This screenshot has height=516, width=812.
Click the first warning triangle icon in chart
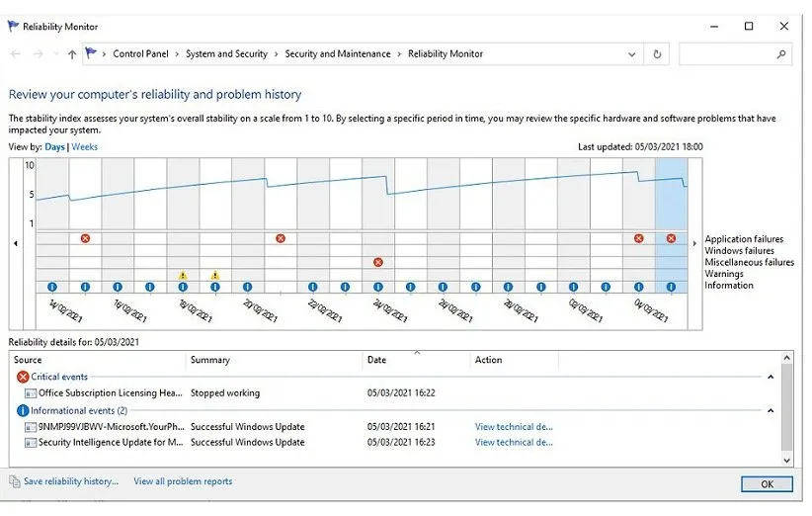tap(183, 275)
